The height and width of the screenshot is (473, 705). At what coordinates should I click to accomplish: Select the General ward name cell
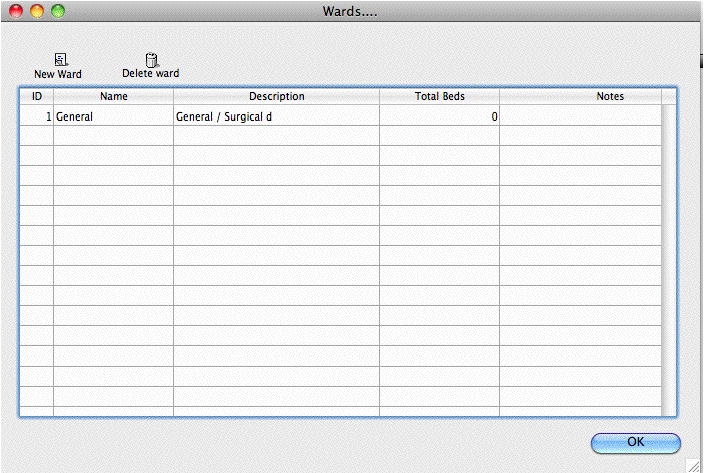pos(113,117)
